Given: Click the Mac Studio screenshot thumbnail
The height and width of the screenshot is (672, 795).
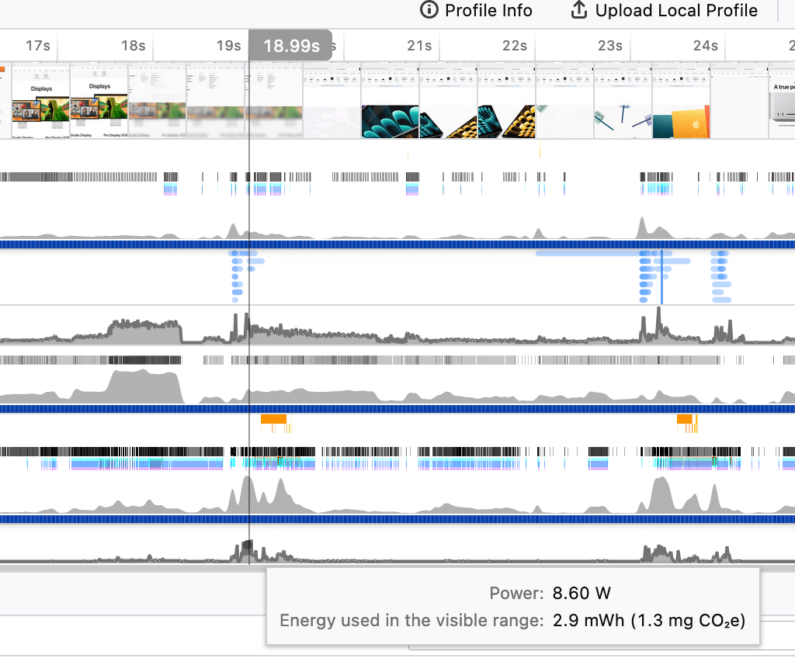Looking at the screenshot, I should (781, 101).
